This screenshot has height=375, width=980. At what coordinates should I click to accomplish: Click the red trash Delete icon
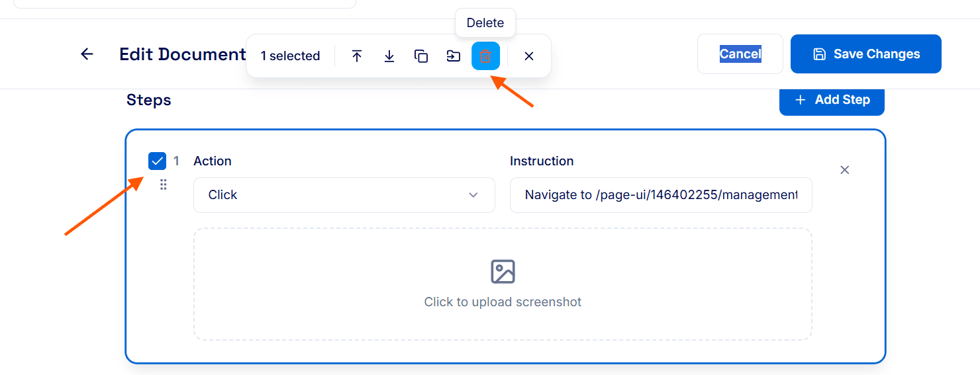pyautogui.click(x=485, y=56)
